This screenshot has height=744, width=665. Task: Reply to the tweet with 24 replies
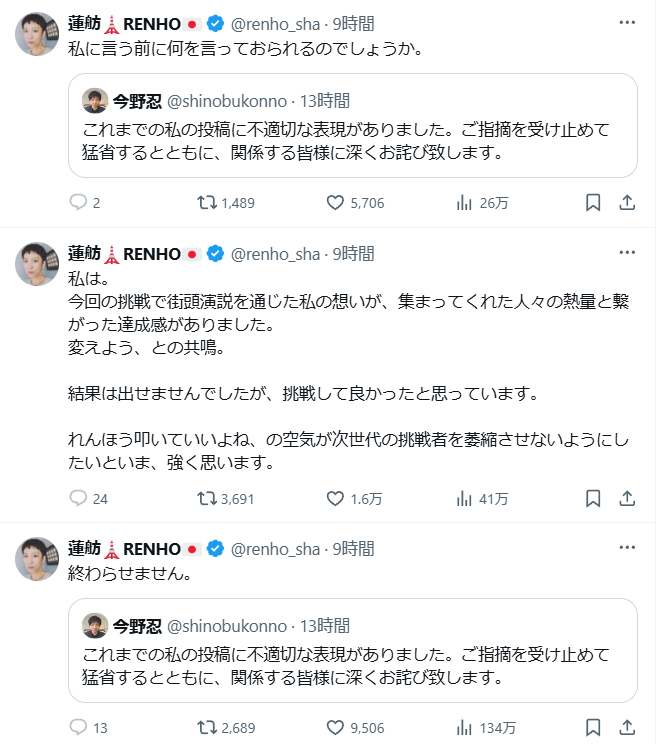click(x=79, y=498)
